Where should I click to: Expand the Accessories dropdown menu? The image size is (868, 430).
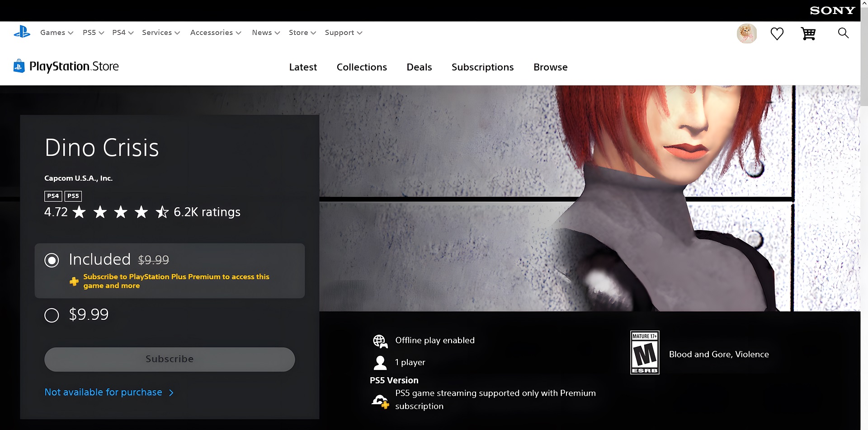216,33
